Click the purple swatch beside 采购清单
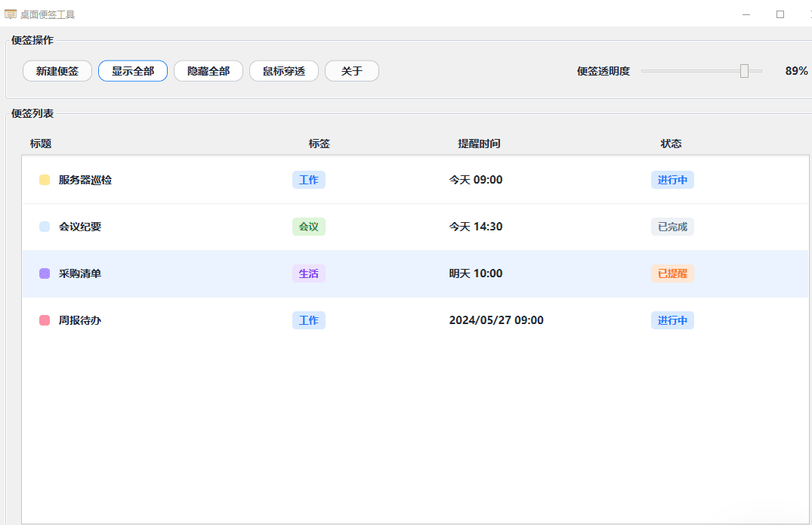 tap(45, 273)
